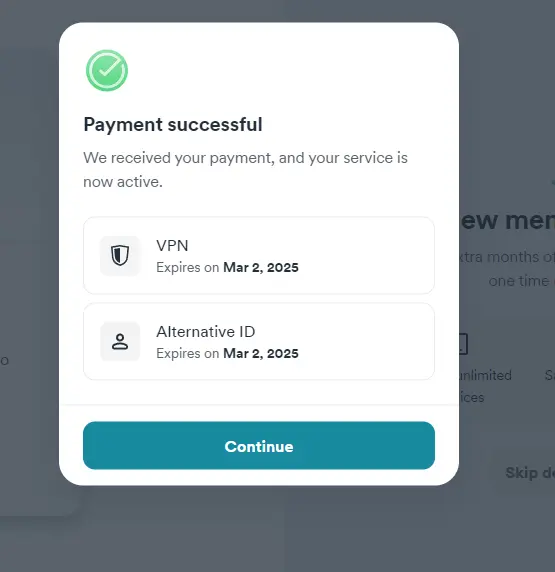Click the "Expires on" text under VPN
The width and height of the screenshot is (555, 572).
tap(188, 267)
